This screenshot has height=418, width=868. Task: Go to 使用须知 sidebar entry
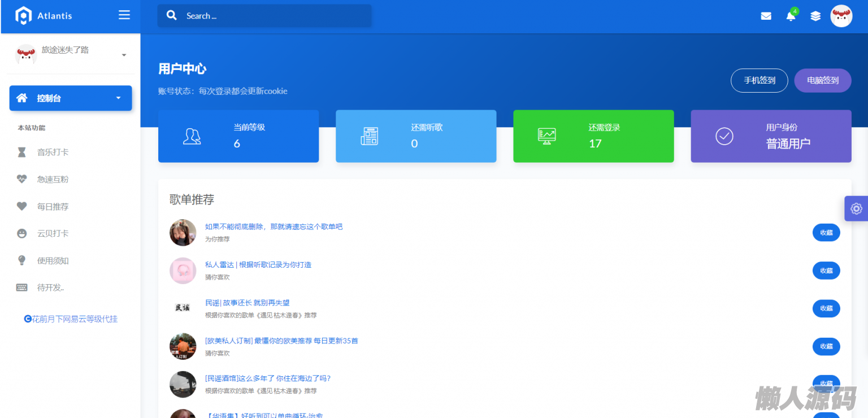tap(53, 261)
